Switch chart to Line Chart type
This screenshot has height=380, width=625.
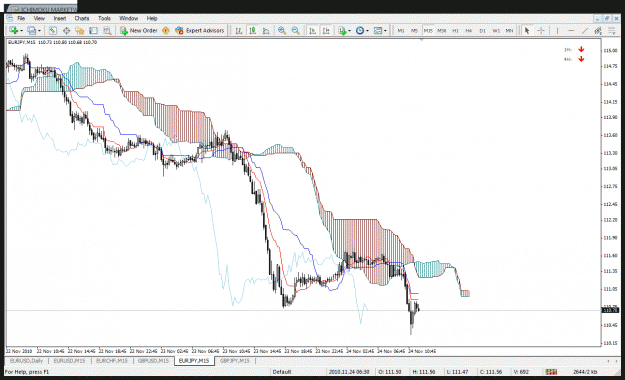[266, 30]
